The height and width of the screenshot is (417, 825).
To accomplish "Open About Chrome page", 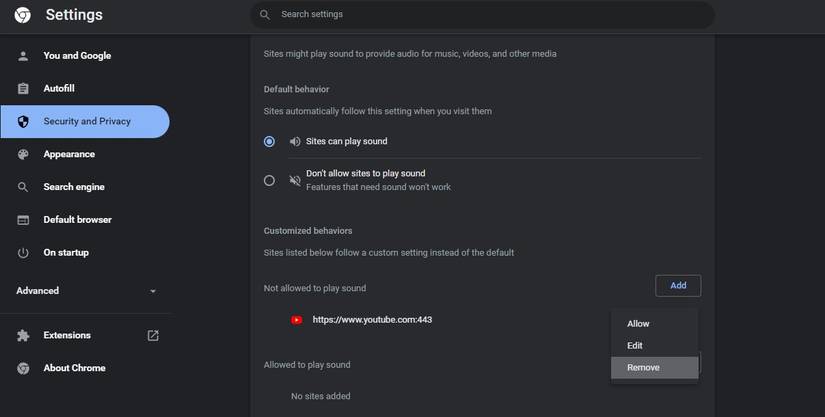I will tap(74, 368).
